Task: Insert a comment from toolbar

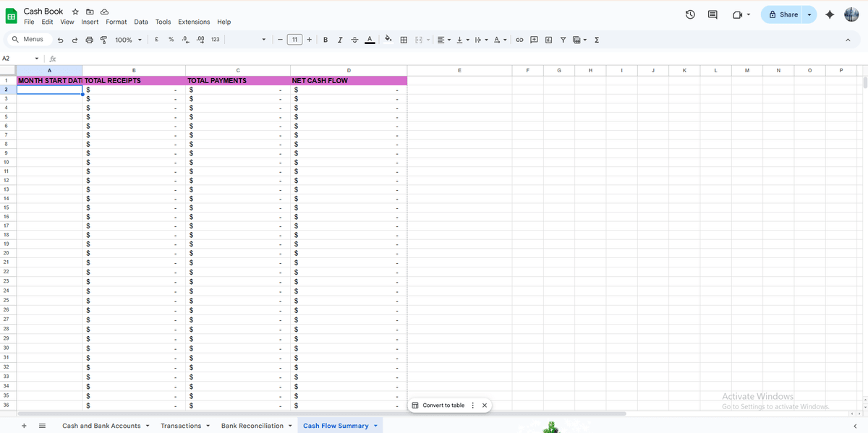Action: (x=534, y=40)
